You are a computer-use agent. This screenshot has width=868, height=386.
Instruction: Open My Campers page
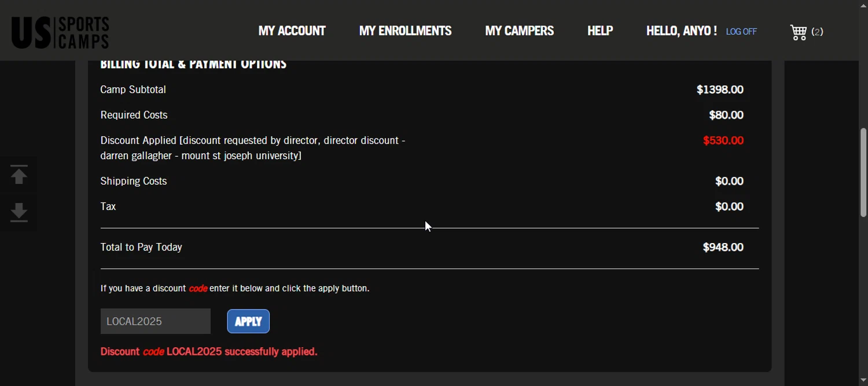(x=519, y=31)
